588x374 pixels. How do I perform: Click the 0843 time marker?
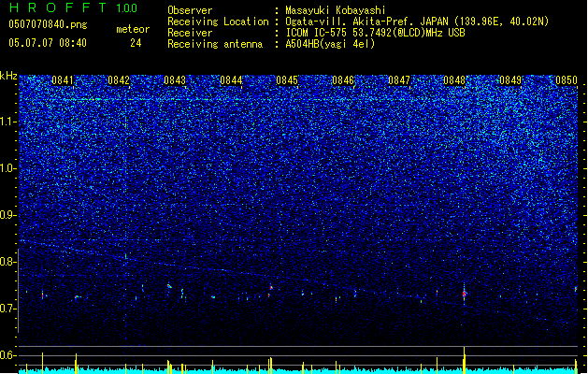(x=175, y=80)
